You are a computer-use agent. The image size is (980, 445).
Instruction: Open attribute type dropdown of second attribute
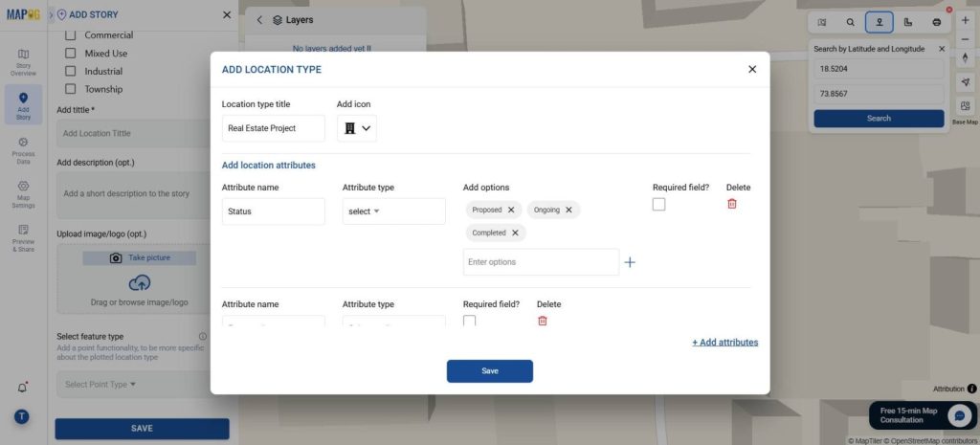(393, 321)
